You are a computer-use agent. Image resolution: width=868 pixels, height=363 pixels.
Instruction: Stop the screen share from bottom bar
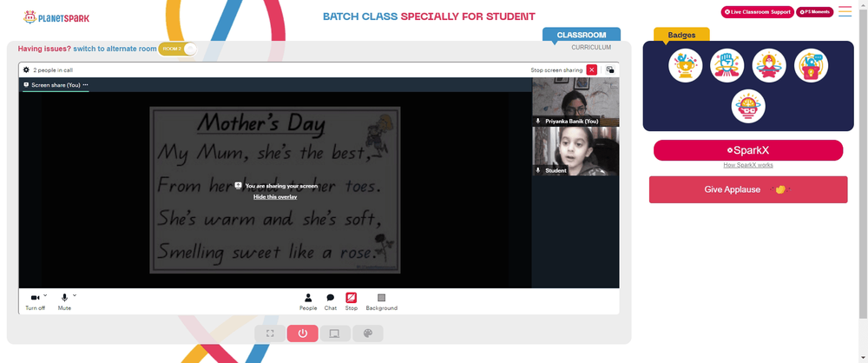click(x=351, y=302)
